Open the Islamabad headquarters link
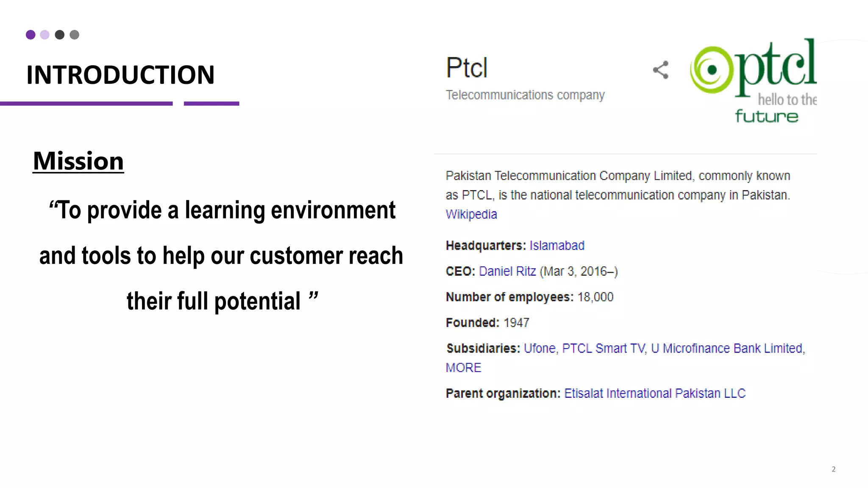Screen dimensions: 868x488 (557, 246)
